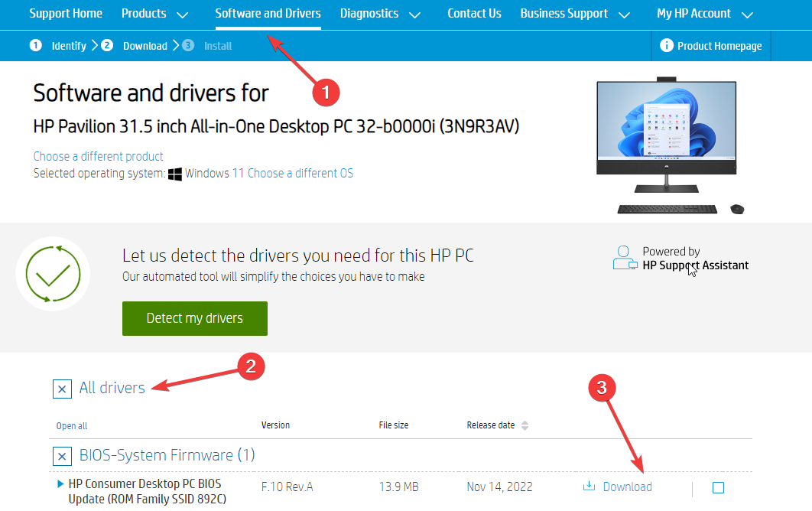Click the step 2 number icon
Image resolution: width=812 pixels, height=511 pixels.
(107, 46)
